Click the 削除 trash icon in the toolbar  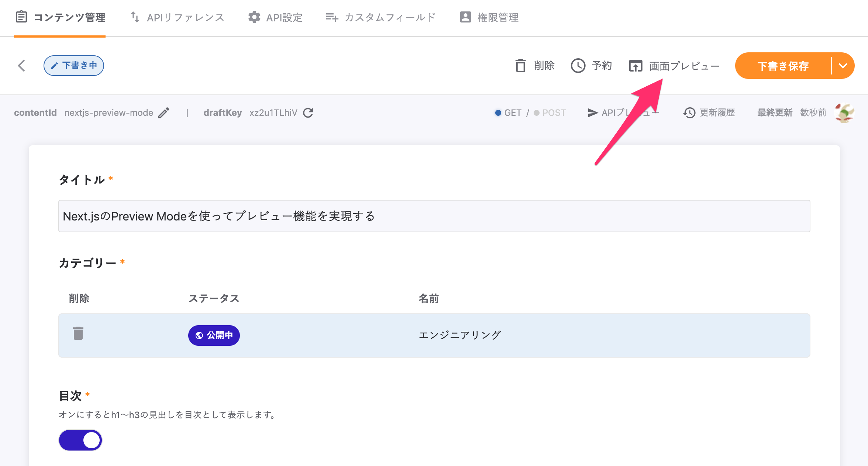pos(520,66)
